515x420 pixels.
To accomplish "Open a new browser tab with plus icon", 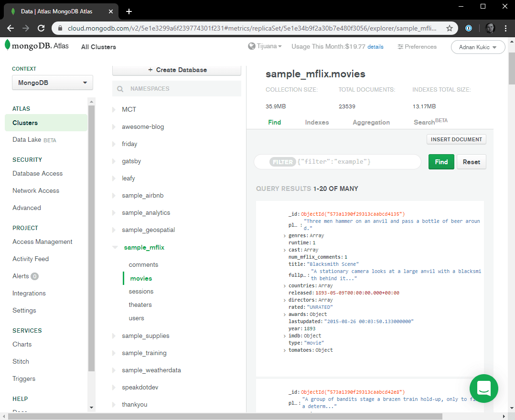I will click(x=129, y=11).
